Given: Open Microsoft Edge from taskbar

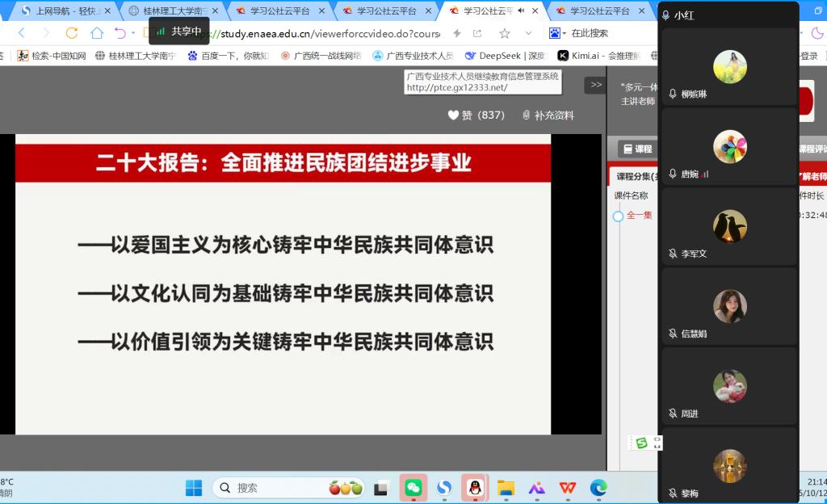Looking at the screenshot, I should click(x=598, y=488).
